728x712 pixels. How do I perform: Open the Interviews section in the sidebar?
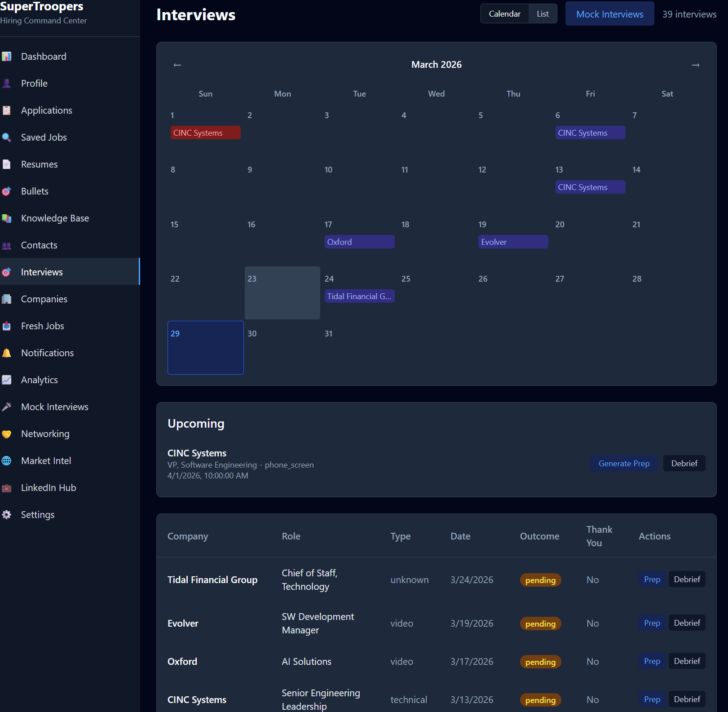click(42, 272)
